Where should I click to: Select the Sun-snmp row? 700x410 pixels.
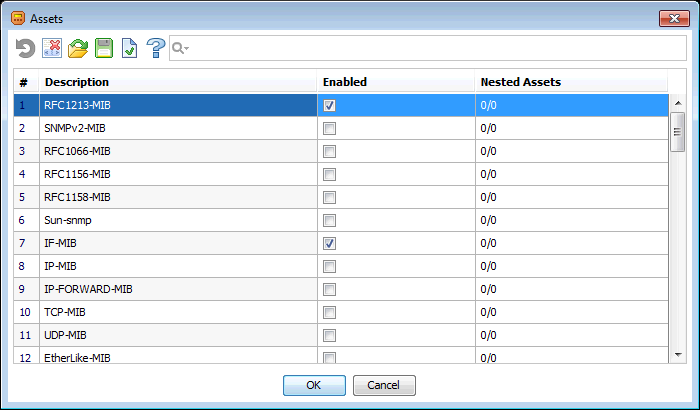pyautogui.click(x=341, y=221)
